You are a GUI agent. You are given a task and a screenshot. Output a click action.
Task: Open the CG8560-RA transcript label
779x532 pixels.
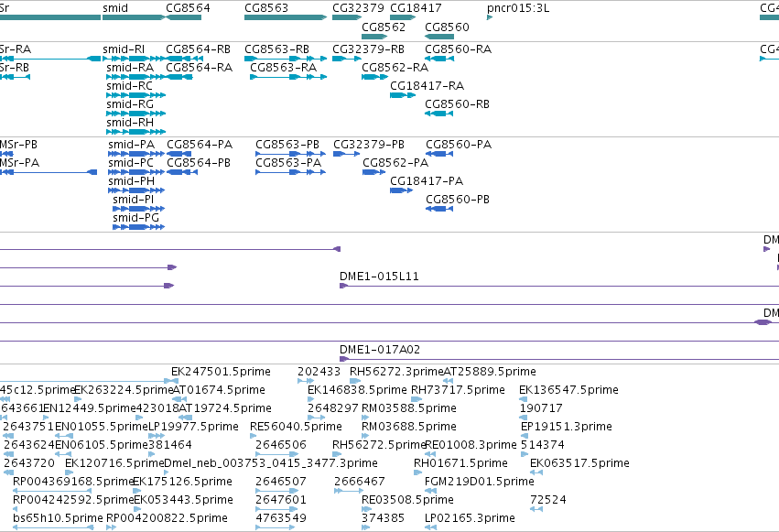[x=458, y=49]
